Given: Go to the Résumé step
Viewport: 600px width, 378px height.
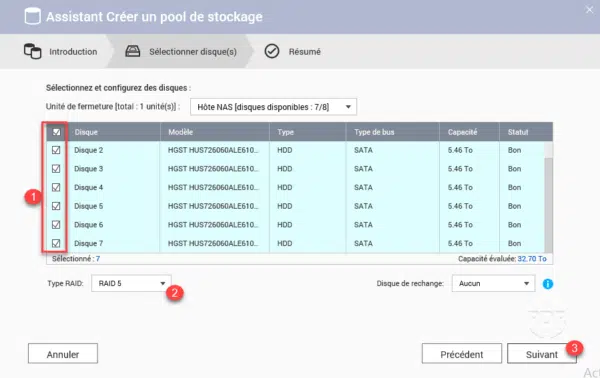Looking at the screenshot, I should (x=293, y=51).
